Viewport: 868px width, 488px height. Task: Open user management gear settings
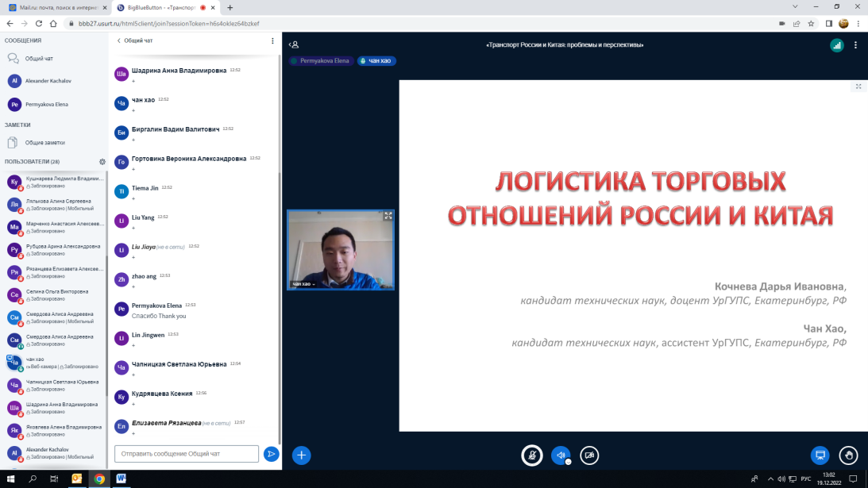[x=102, y=162]
